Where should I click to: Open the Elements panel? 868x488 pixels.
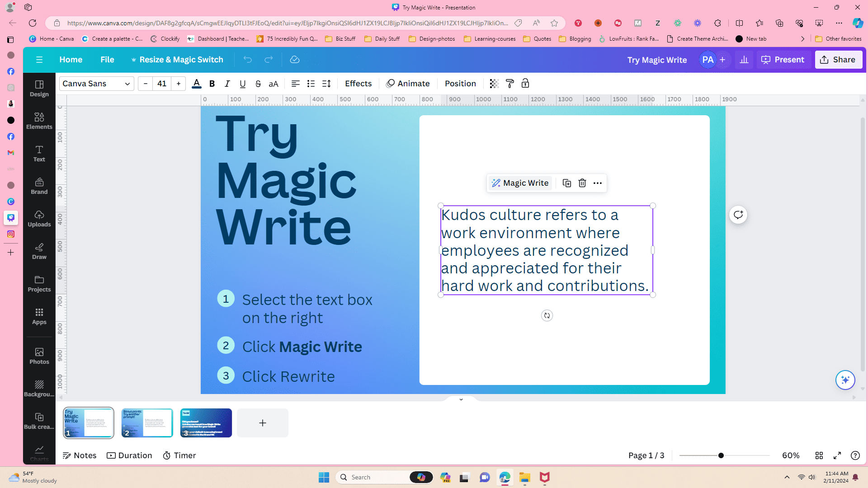pos(39,121)
